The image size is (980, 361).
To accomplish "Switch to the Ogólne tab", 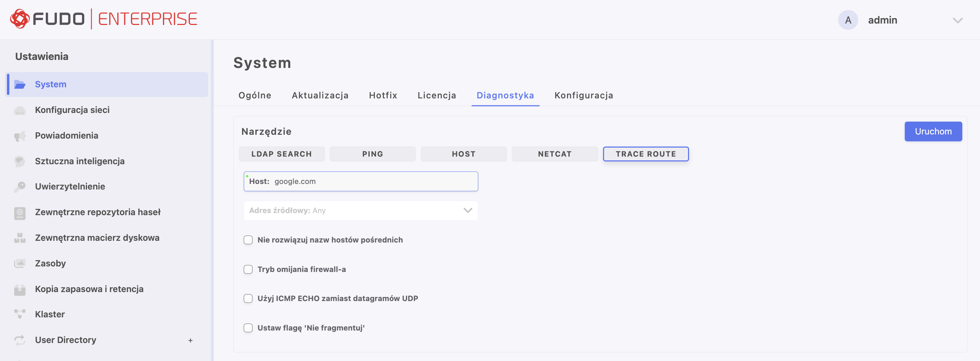I will point(255,95).
